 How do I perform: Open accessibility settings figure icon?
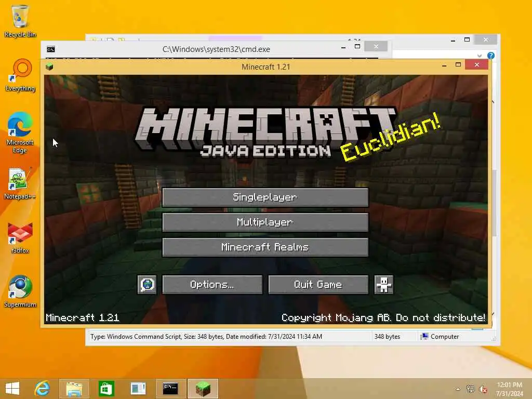[x=384, y=284]
